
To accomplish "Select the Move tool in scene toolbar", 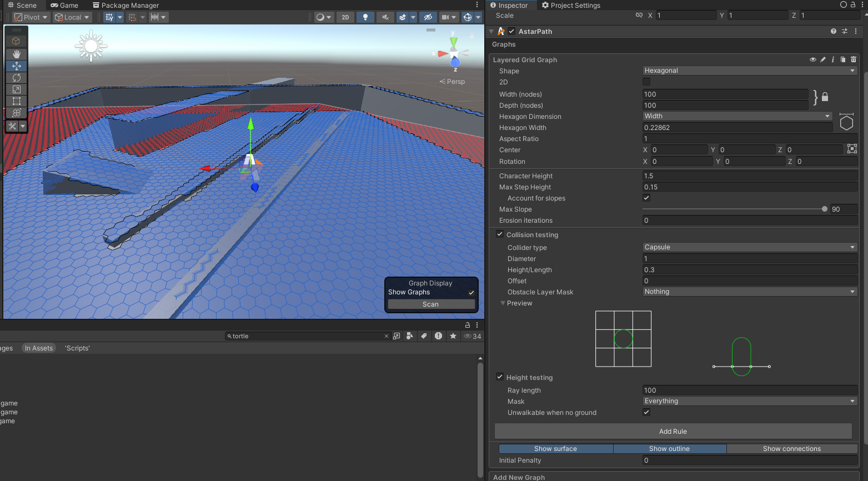I will (x=16, y=66).
